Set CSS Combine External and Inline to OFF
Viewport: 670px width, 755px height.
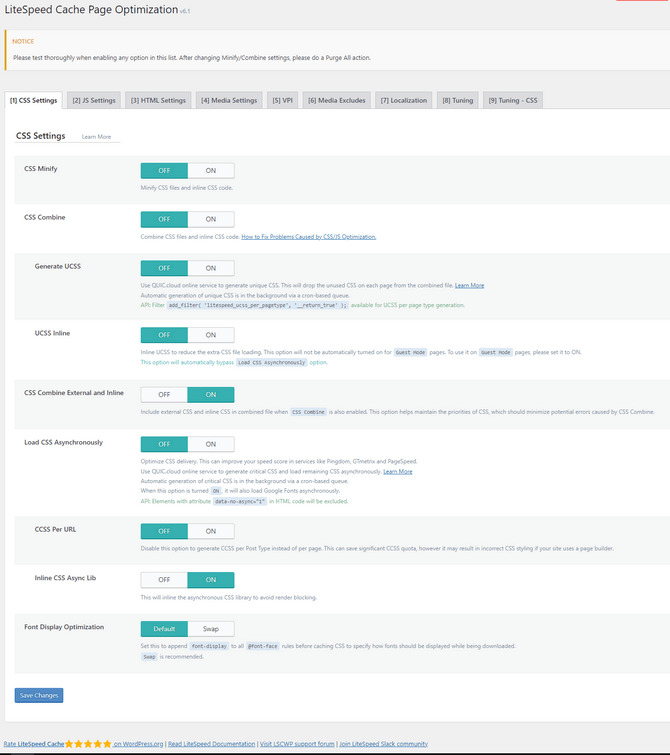(x=164, y=394)
